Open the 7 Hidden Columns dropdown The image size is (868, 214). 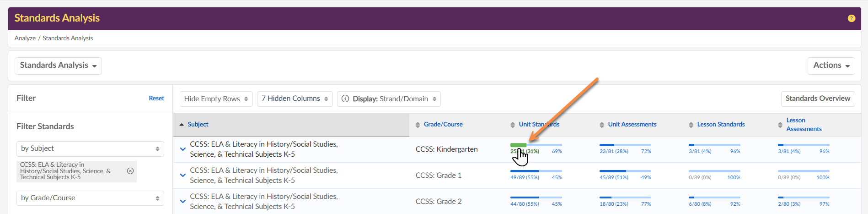[295, 99]
